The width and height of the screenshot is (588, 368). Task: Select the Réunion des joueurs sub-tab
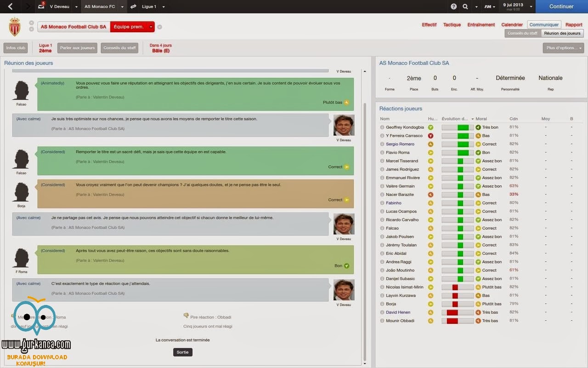562,33
